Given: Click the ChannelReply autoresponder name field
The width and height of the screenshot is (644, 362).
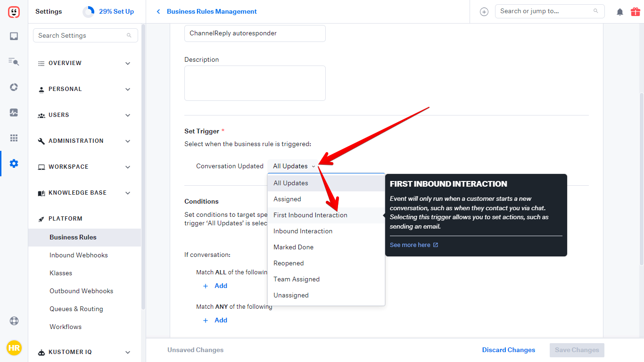Looking at the screenshot, I should (255, 33).
